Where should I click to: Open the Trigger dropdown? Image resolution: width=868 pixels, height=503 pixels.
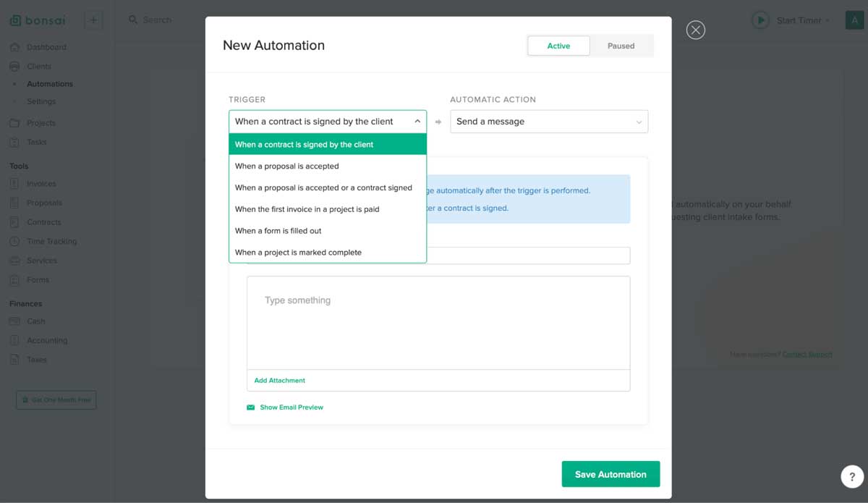[327, 121]
